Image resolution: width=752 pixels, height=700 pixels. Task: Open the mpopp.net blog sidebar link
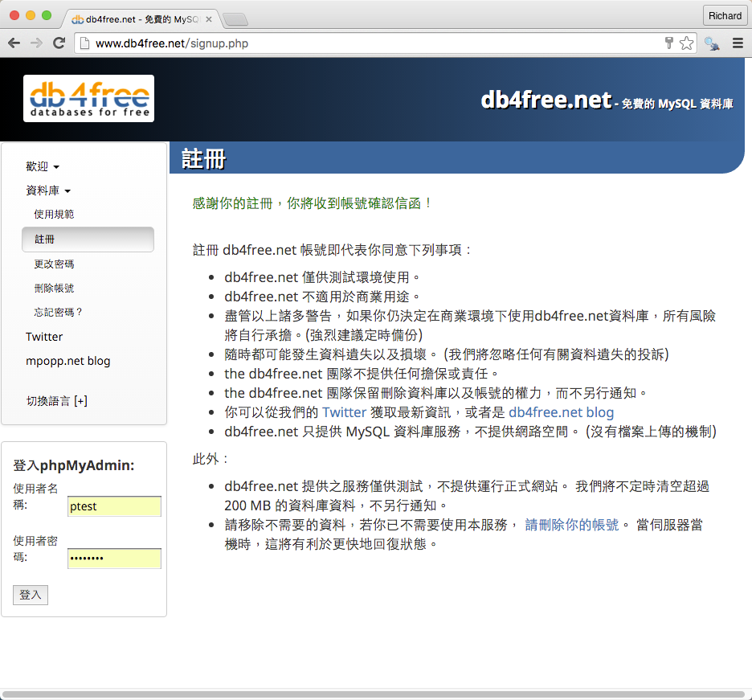coord(68,361)
